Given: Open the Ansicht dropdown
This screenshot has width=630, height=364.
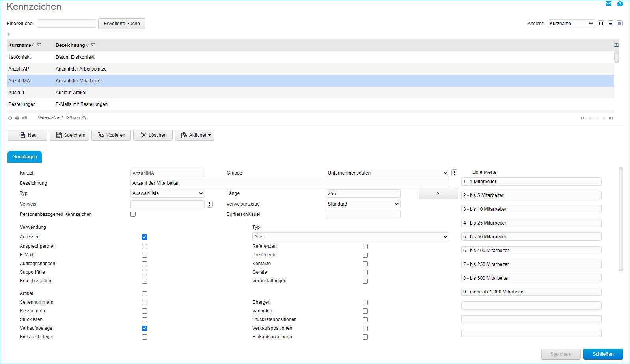Looking at the screenshot, I should (571, 24).
